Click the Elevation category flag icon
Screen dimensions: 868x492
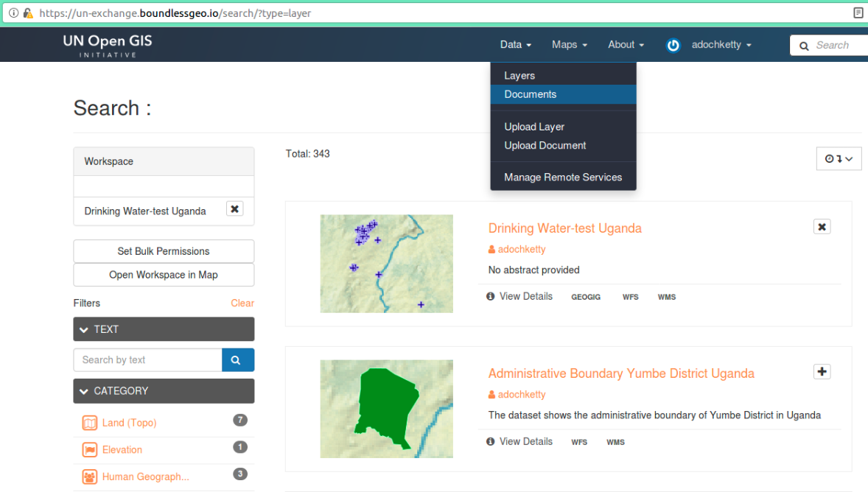[90, 450]
